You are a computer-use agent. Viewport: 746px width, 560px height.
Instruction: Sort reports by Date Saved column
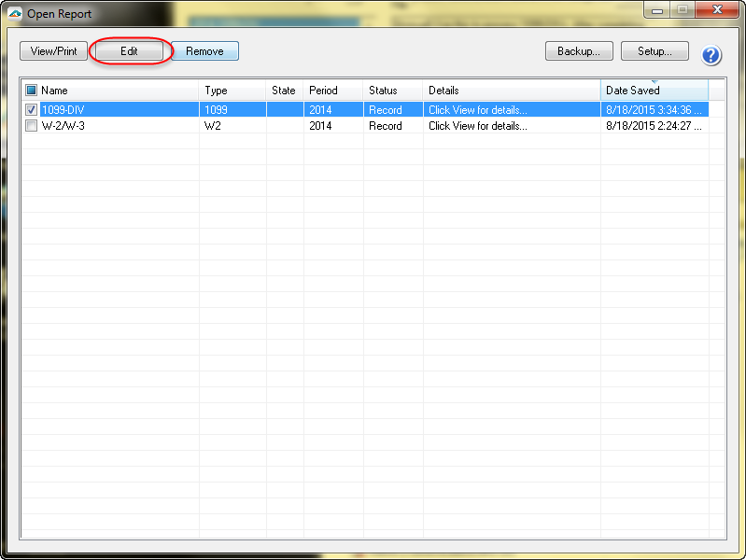pyautogui.click(x=654, y=91)
